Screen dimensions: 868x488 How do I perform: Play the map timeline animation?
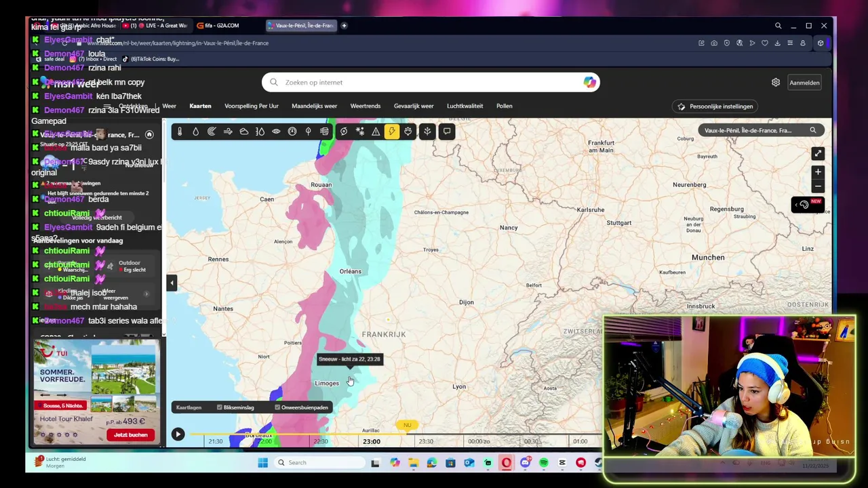(x=178, y=434)
